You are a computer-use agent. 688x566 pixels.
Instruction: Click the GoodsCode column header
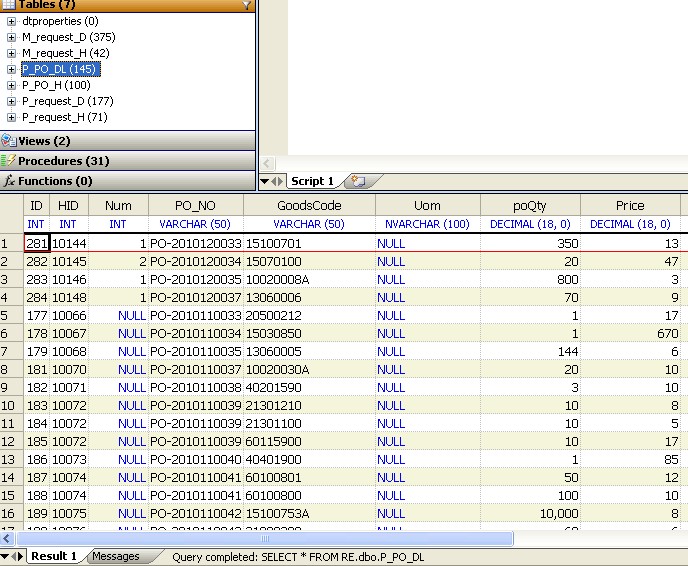coord(309,205)
